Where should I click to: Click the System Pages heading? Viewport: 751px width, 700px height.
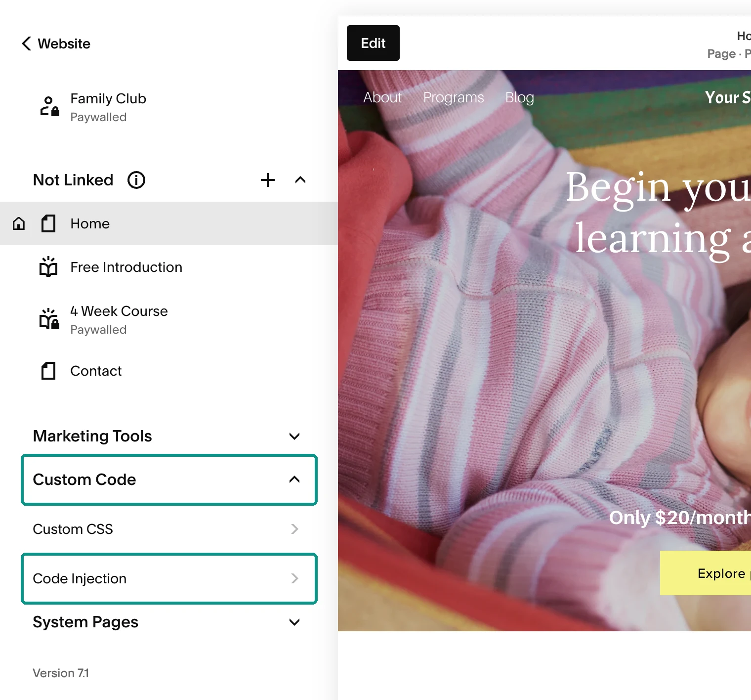point(85,622)
